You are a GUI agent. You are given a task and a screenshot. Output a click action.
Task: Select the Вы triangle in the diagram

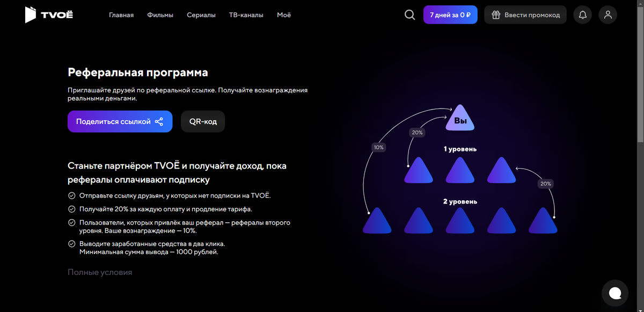(460, 119)
